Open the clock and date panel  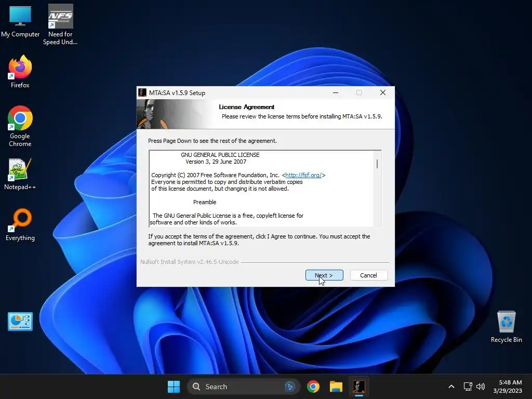click(x=508, y=387)
